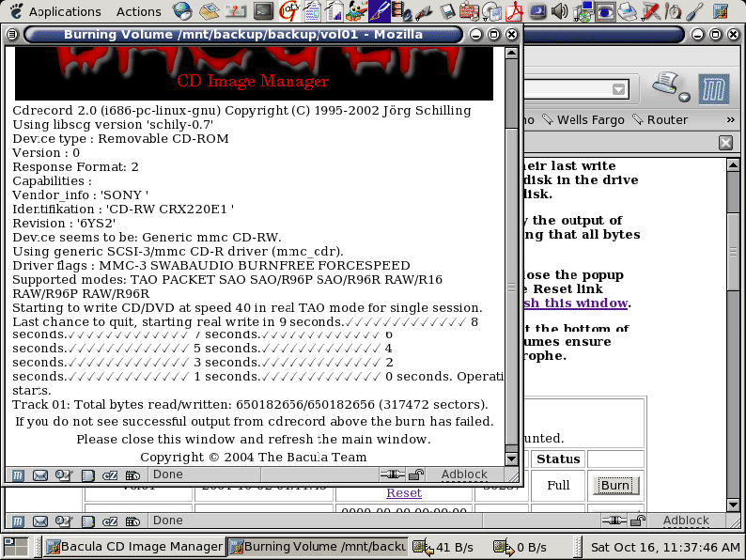The height and width of the screenshot is (560, 746).
Task: Click the globe web browser launcher in the panel
Action: click(x=182, y=11)
